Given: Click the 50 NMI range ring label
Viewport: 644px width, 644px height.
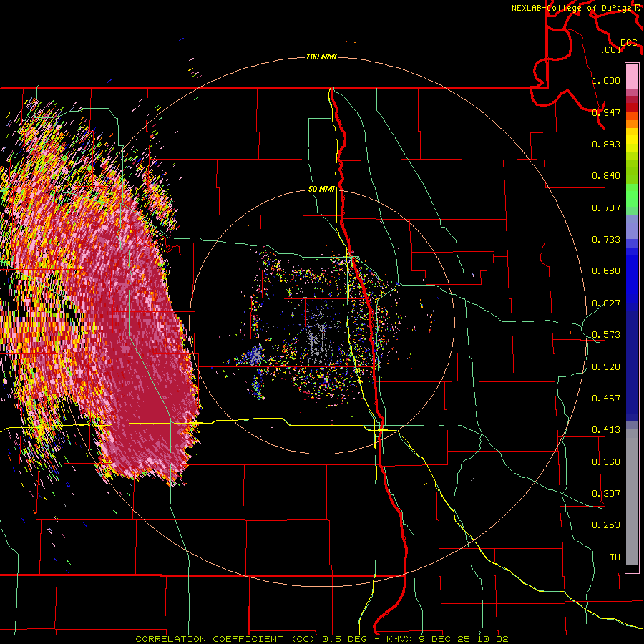Looking at the screenshot, I should point(321,189).
